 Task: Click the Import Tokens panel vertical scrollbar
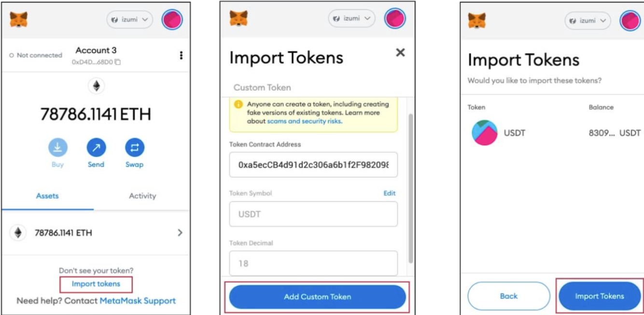tap(411, 188)
